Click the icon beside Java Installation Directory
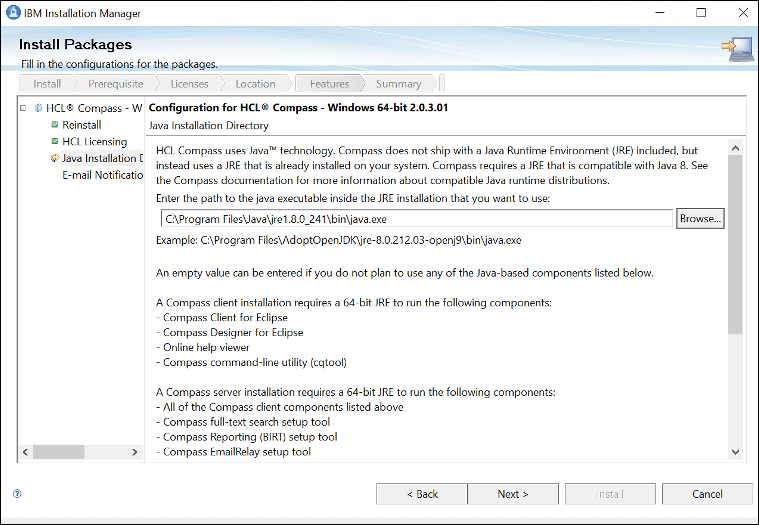759x525 pixels. click(55, 158)
